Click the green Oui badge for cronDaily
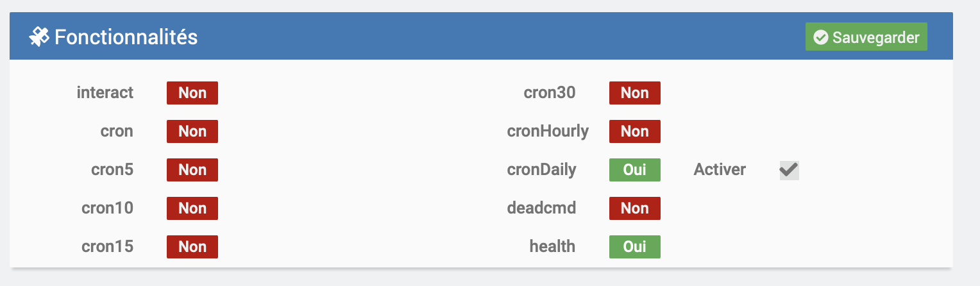Image resolution: width=980 pixels, height=286 pixels. click(x=635, y=170)
